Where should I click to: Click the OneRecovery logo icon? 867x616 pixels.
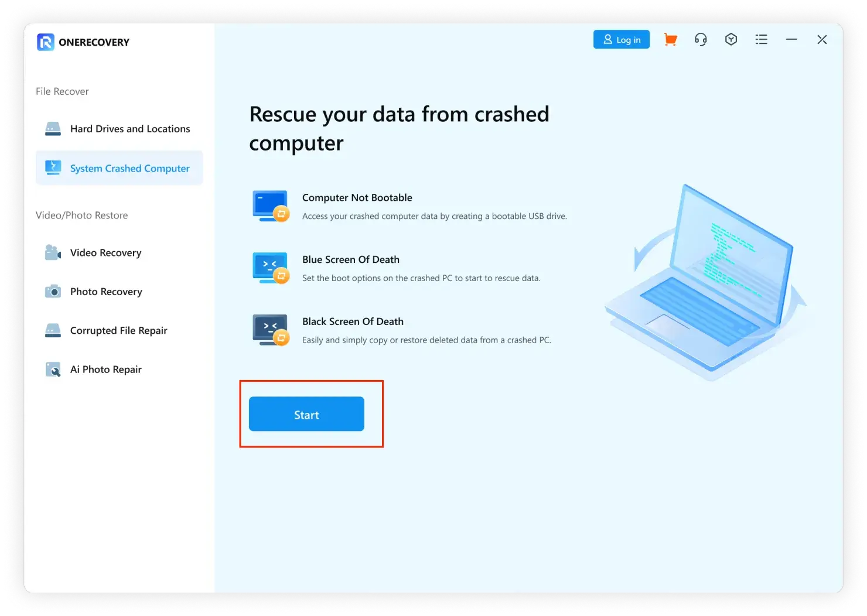[x=46, y=42]
